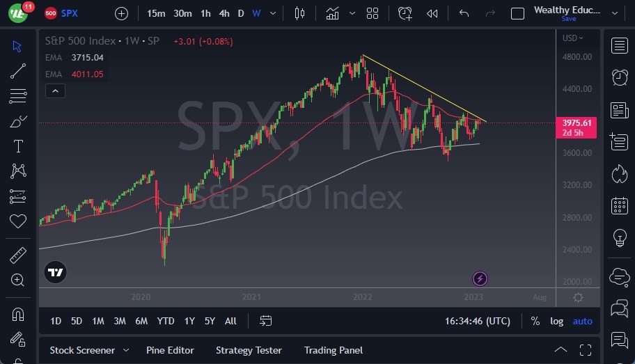The image size is (635, 364).
Task: Open the measure ruler tool
Action: pos(18,255)
